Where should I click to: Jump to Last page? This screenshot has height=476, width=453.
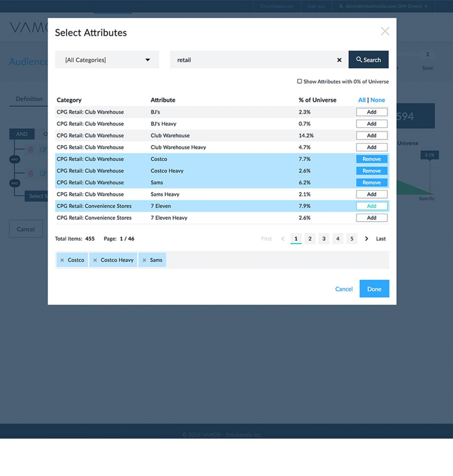point(381,239)
